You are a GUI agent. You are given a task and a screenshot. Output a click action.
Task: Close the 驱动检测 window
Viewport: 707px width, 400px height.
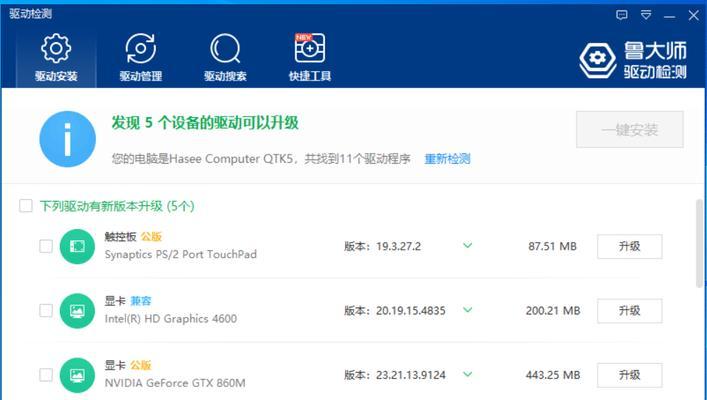pos(693,15)
